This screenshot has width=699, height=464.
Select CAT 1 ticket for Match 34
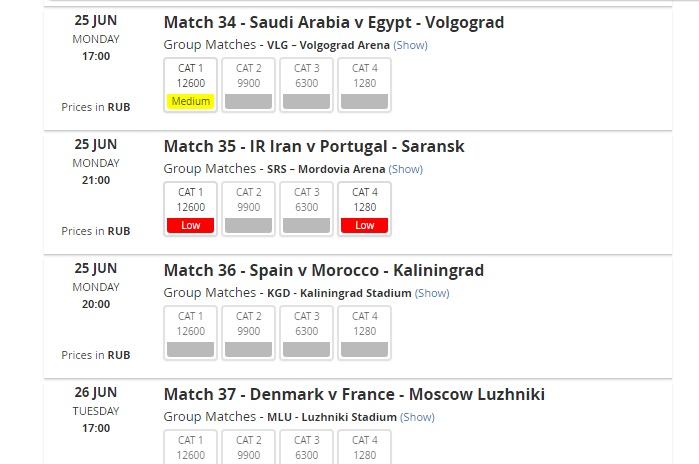pos(190,84)
